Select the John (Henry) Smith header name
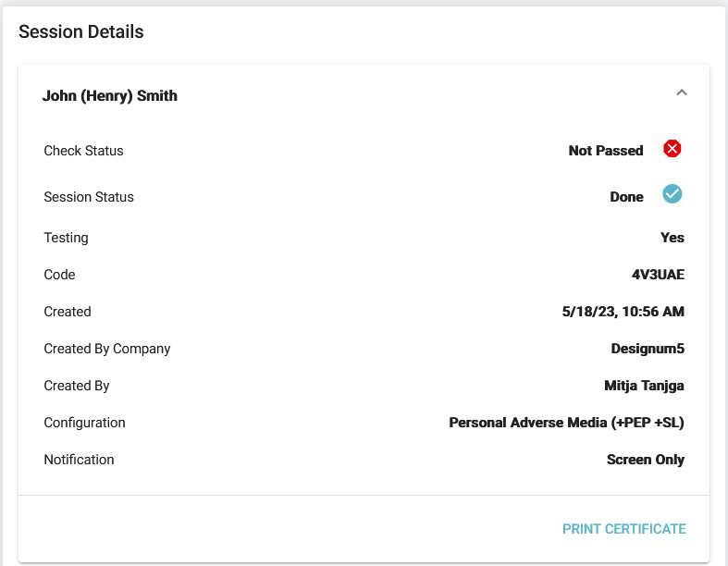728x566 pixels. [110, 95]
